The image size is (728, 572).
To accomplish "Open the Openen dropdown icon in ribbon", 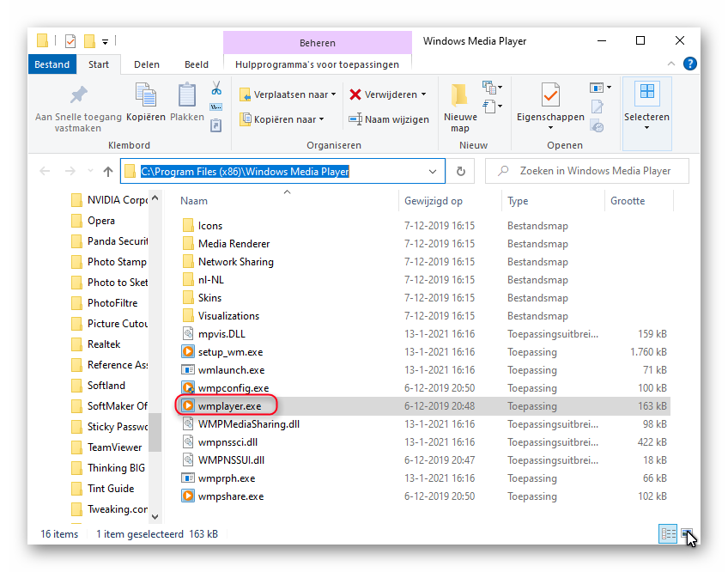I will [600, 88].
